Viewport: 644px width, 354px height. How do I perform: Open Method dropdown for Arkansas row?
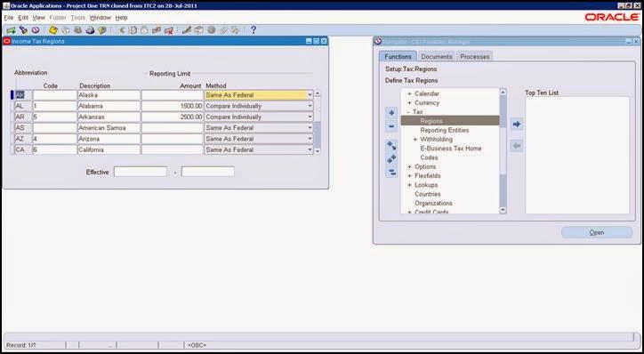click(x=310, y=117)
